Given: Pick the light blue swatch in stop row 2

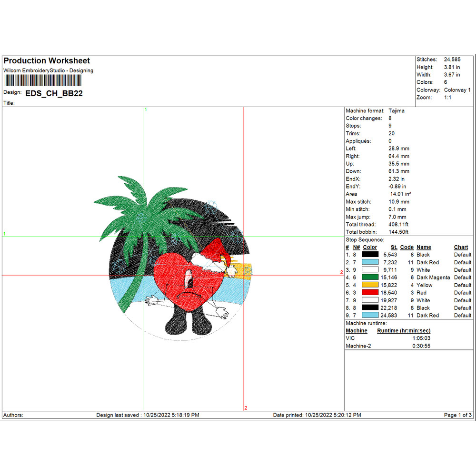Looking at the screenshot, I should click(x=370, y=262).
